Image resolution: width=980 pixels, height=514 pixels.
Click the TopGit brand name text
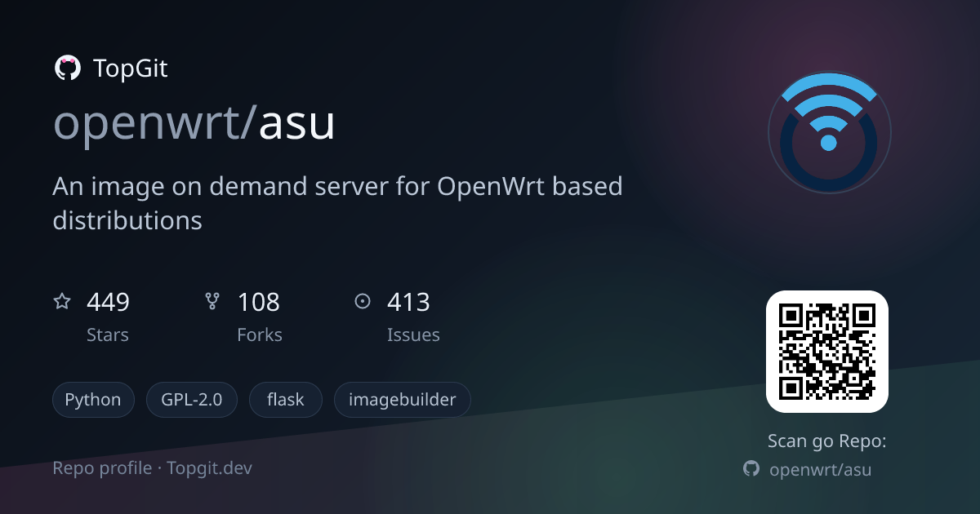(131, 69)
